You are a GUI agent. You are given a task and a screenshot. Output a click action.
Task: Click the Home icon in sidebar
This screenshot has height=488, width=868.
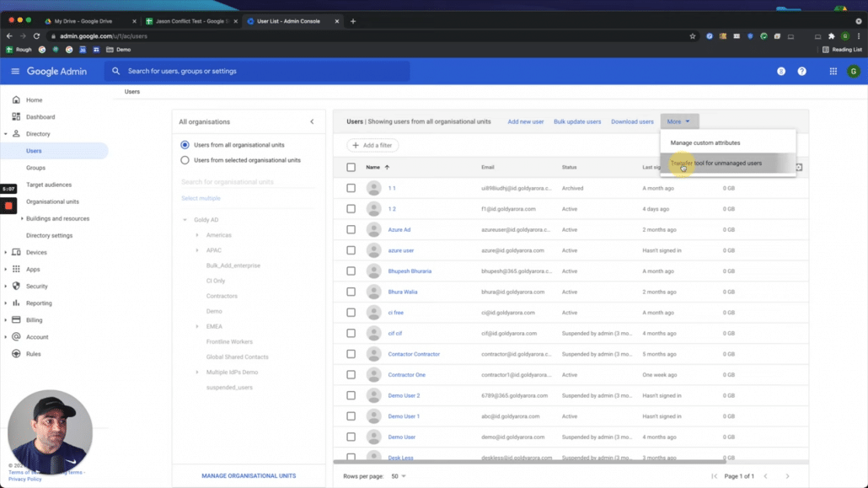(16, 99)
